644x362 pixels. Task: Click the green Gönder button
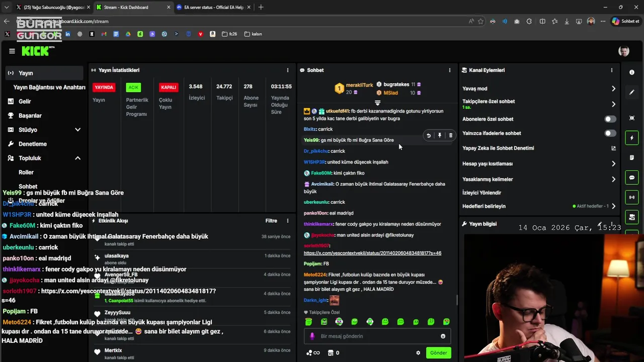pyautogui.click(x=438, y=353)
